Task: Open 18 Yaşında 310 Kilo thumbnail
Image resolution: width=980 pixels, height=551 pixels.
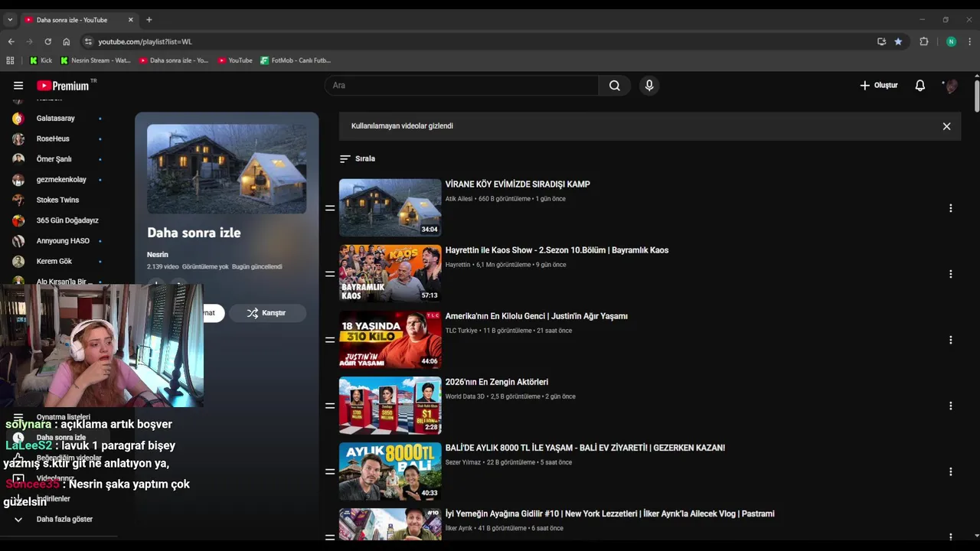Action: point(390,339)
